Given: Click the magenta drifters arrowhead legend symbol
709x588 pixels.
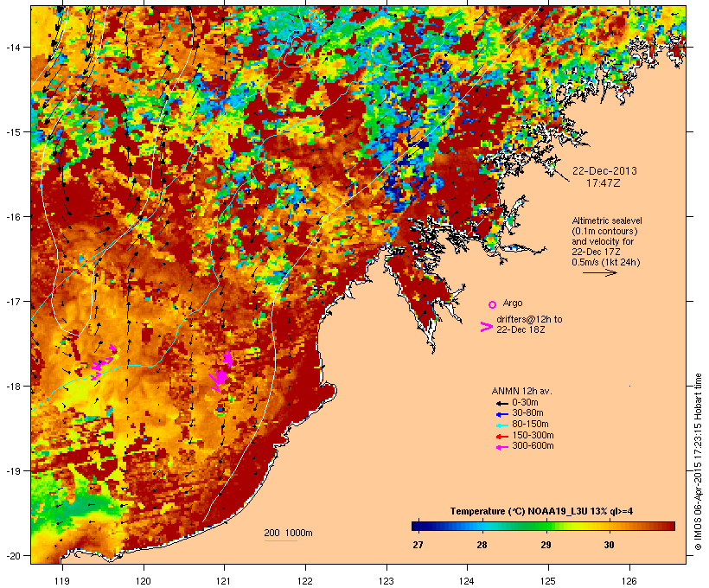Looking at the screenshot, I should tap(486, 327).
